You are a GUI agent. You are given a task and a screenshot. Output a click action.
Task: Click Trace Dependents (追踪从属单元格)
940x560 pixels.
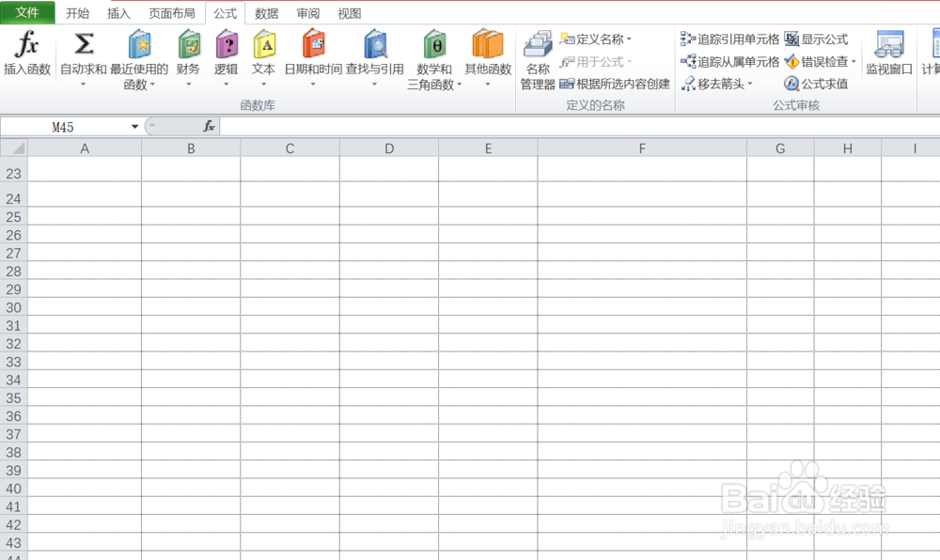(729, 61)
